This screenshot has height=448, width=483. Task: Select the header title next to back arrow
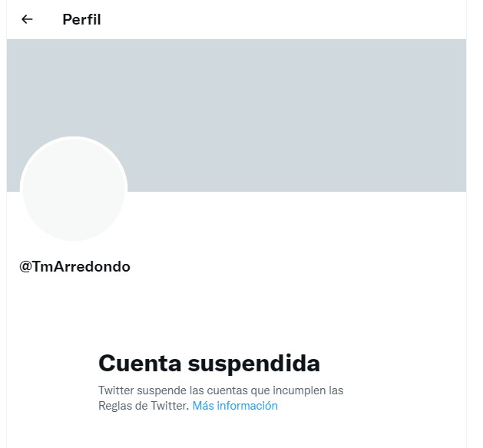pos(81,20)
